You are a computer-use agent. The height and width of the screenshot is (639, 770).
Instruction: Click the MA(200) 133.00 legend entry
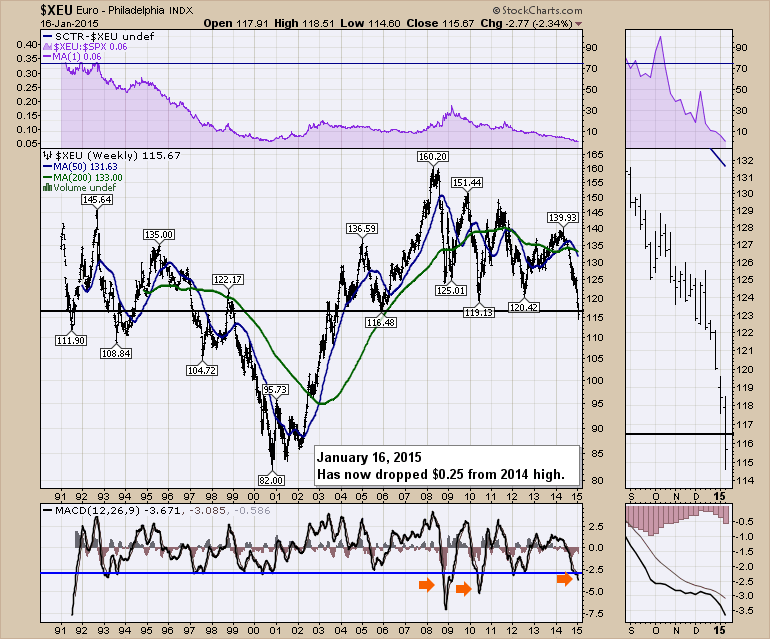(x=82, y=177)
